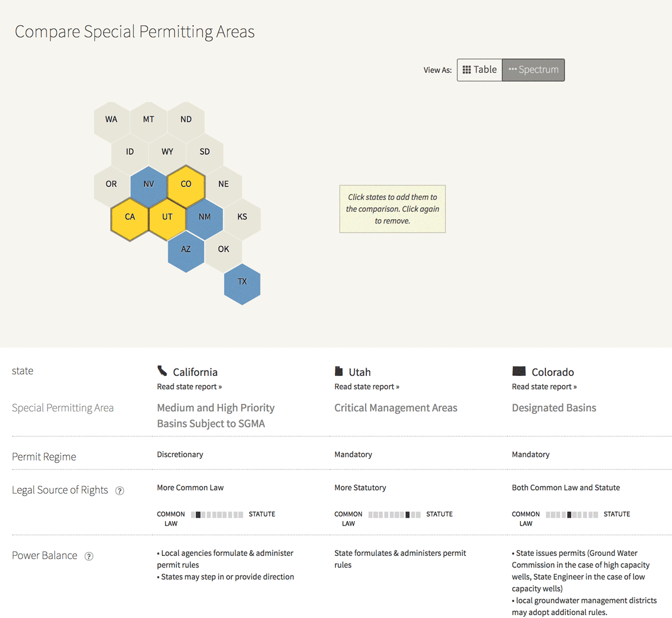Click the Colorado state silhouette icon
Image resolution: width=672 pixels, height=618 pixels.
point(519,371)
